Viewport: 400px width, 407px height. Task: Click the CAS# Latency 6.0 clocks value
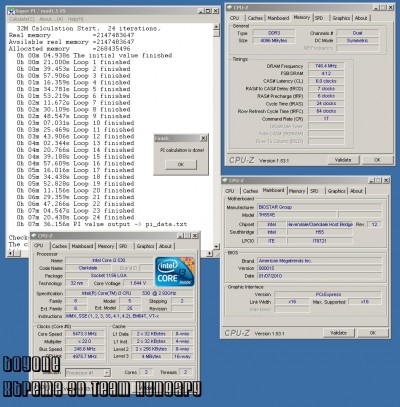pos(326,81)
